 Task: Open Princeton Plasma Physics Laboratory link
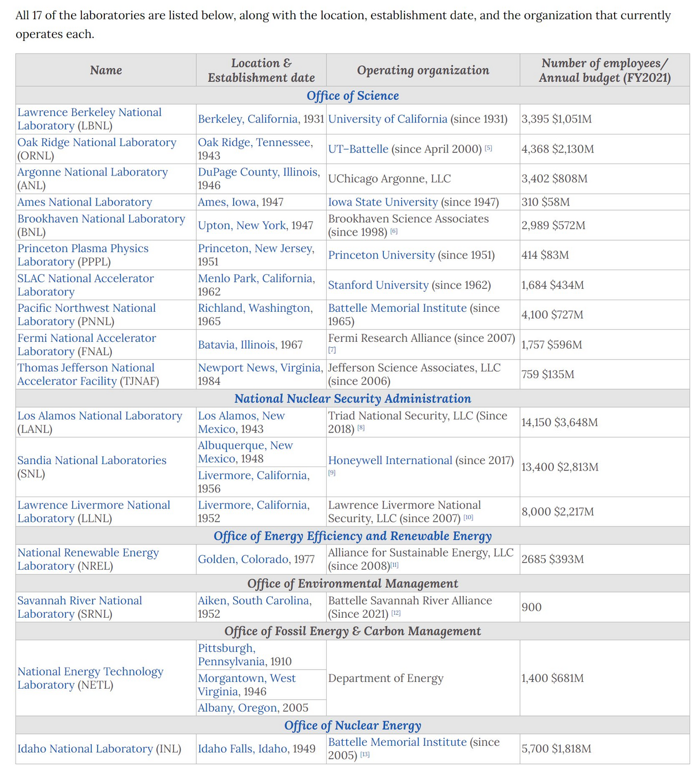[83, 255]
